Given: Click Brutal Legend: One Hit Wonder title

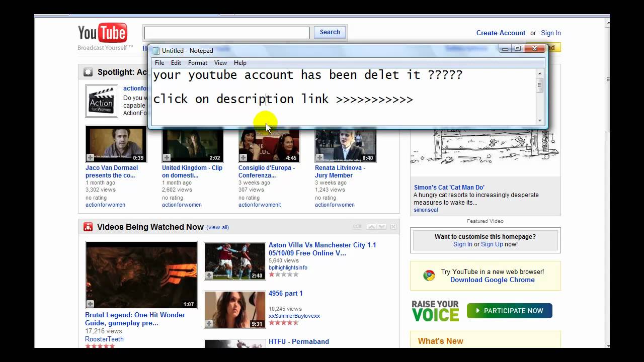Looking at the screenshot, I should click(135, 319).
